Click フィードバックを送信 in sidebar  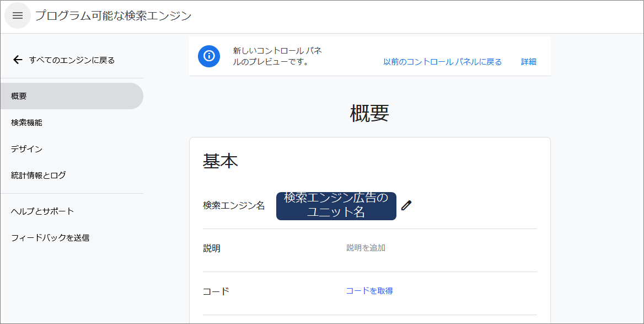pyautogui.click(x=50, y=238)
